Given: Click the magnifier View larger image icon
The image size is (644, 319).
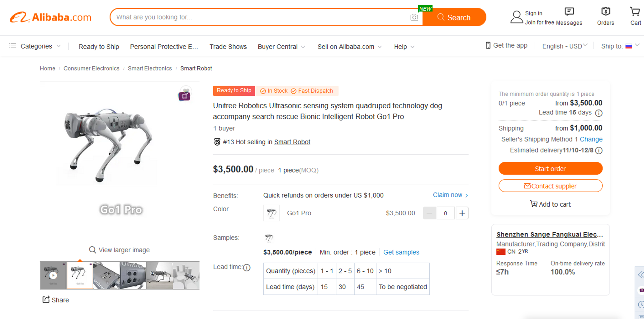Looking at the screenshot, I should [x=92, y=250].
